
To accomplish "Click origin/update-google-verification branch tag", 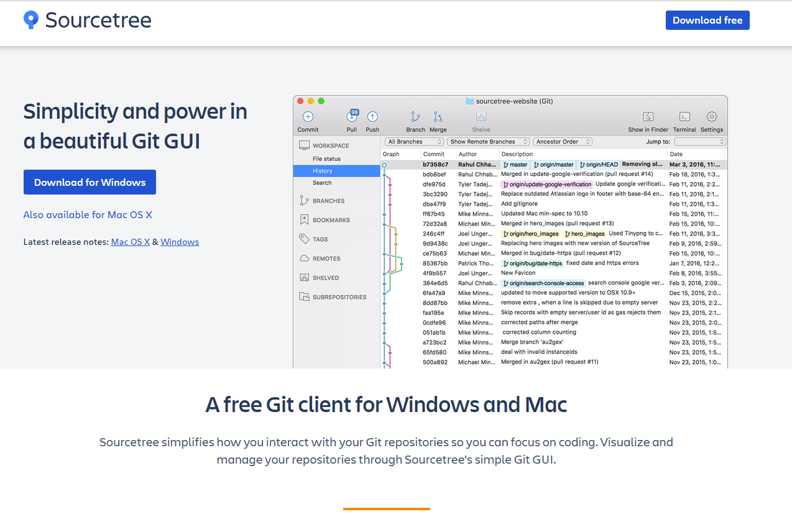I will point(547,185).
